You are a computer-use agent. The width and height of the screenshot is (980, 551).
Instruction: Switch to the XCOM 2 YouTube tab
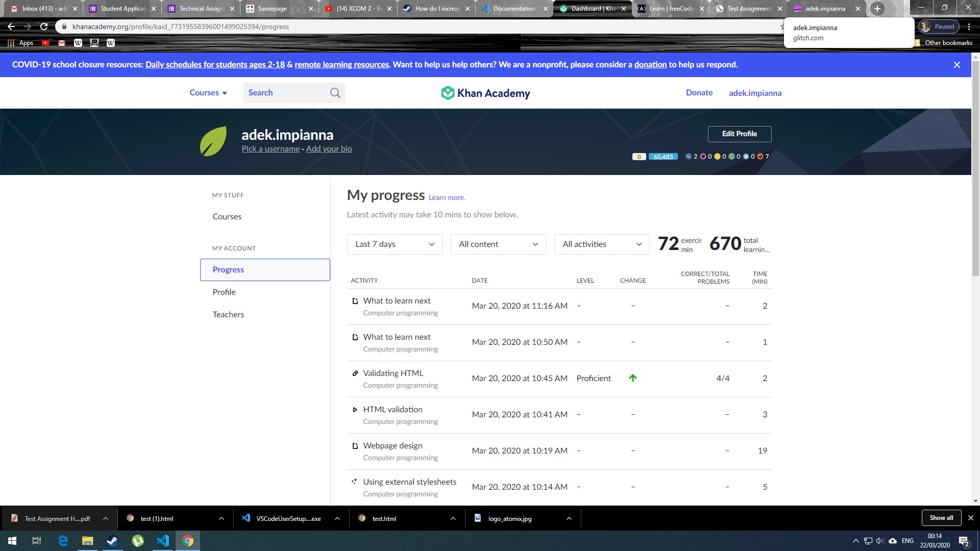(x=358, y=9)
